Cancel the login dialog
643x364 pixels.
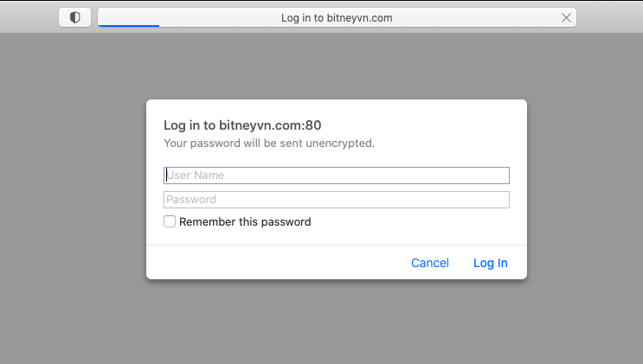[x=429, y=263]
